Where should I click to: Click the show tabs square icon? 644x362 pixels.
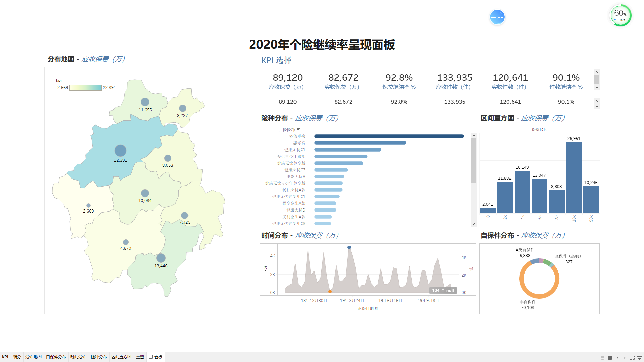(x=610, y=358)
